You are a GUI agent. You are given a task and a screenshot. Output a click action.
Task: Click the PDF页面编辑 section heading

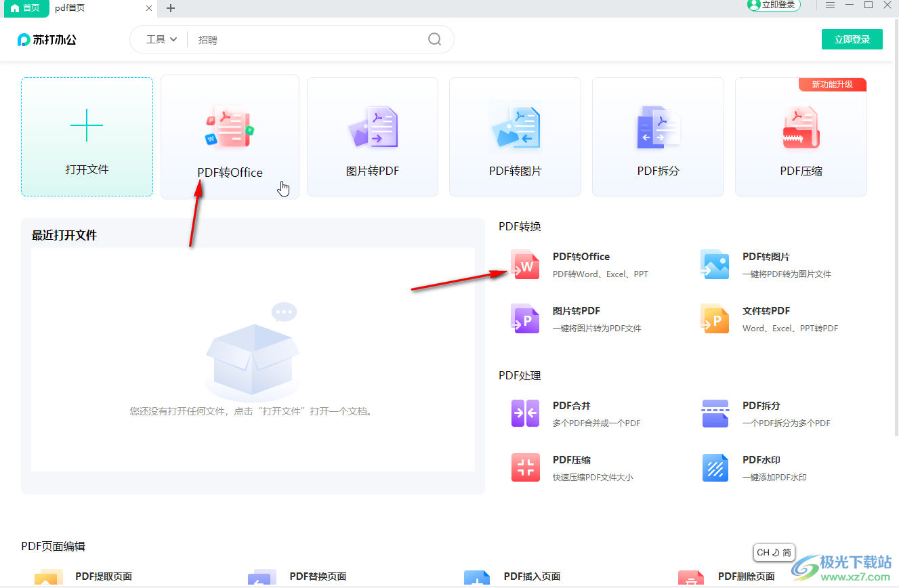coord(53,547)
